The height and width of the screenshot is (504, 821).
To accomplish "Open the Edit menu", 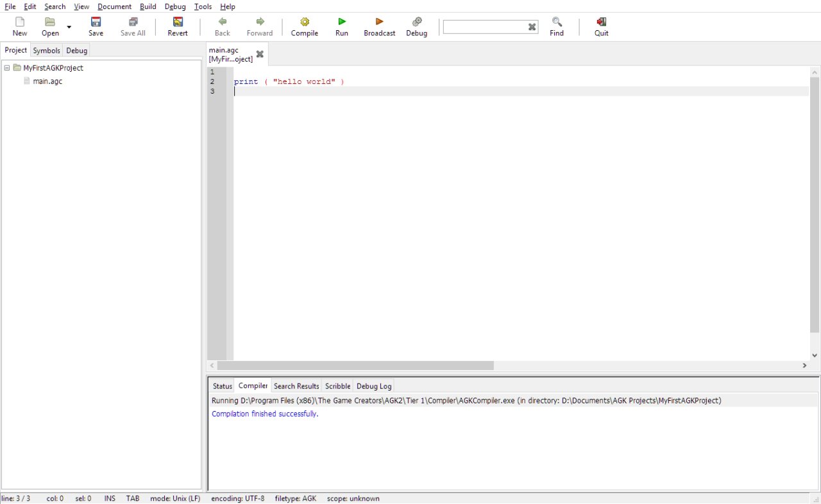I will [30, 6].
